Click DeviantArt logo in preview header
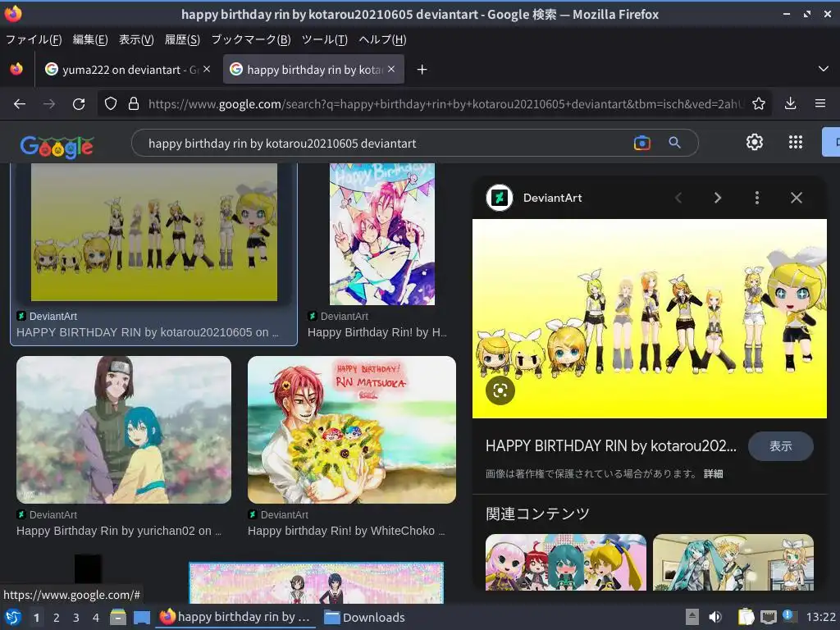This screenshot has height=630, width=840. click(x=500, y=198)
